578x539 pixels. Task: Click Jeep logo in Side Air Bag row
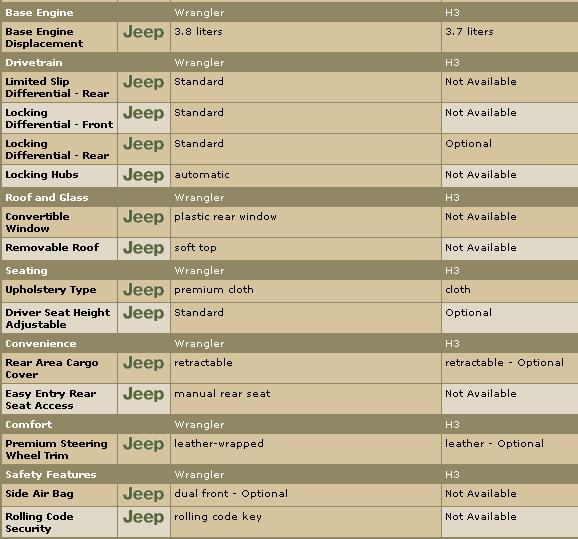click(143, 494)
